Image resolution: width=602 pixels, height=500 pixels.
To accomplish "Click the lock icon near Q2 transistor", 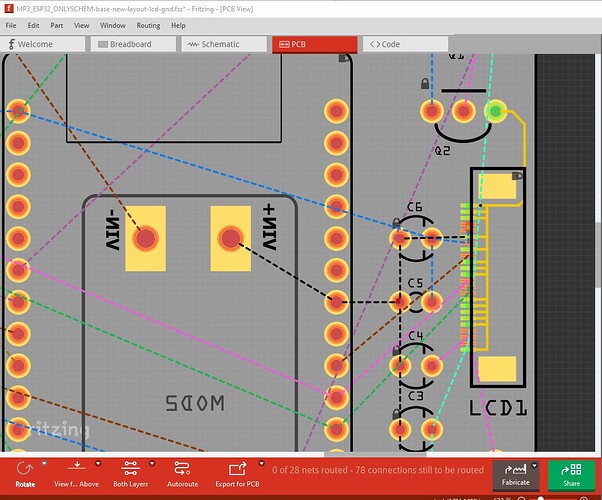I will click(425, 83).
